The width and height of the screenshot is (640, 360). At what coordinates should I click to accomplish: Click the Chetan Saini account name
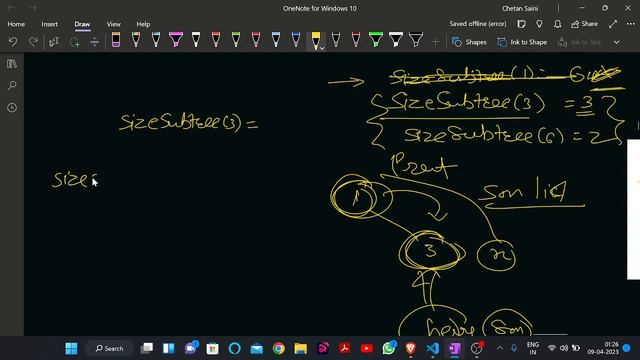(520, 8)
